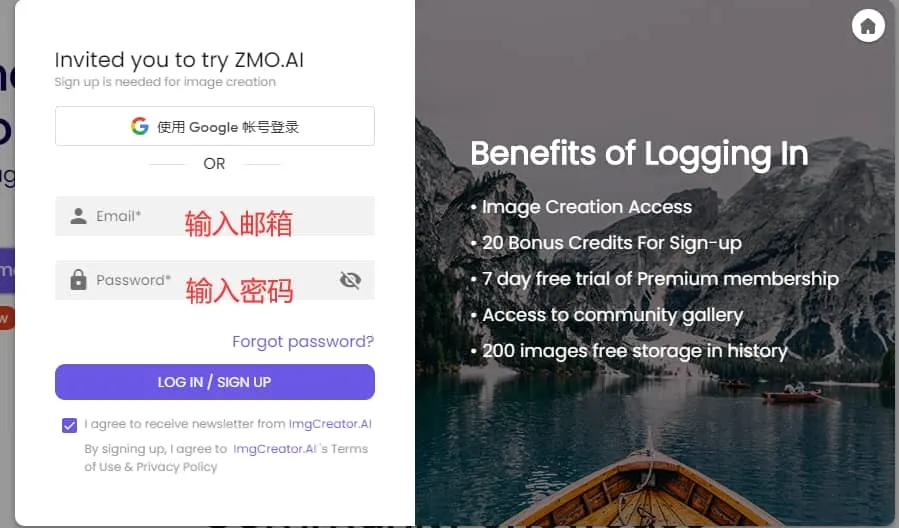899x528 pixels.
Task: Focus the Email input field
Action: point(215,216)
